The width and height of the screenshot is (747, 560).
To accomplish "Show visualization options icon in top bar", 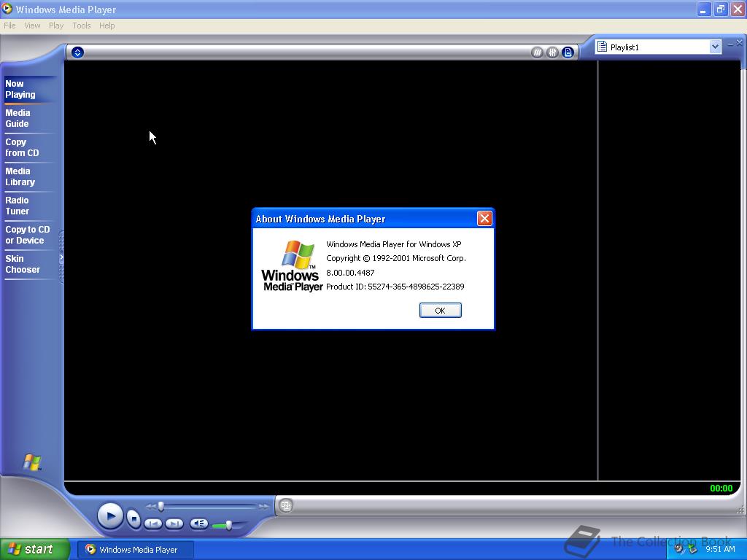I will pyautogui.click(x=537, y=52).
